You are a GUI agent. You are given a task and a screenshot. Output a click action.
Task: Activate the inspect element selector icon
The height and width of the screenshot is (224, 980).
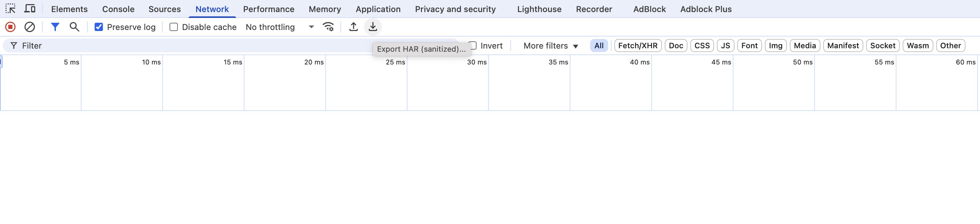[10, 8]
